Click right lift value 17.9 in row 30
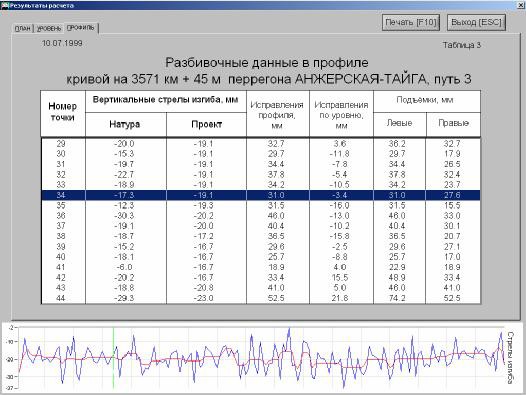The image size is (526, 395). 452,154
